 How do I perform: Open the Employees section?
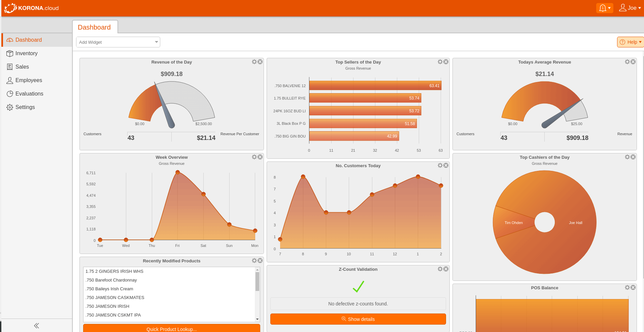pyautogui.click(x=29, y=80)
